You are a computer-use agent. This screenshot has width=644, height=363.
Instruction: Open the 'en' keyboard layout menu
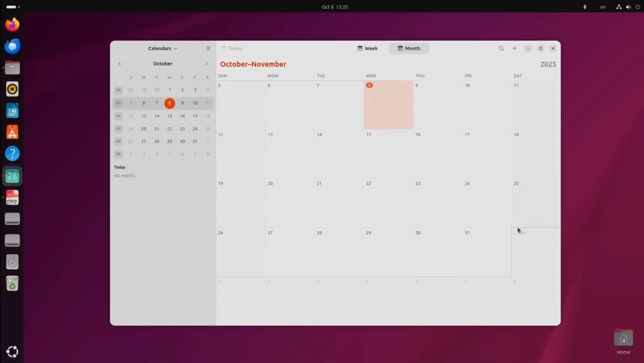(603, 7)
